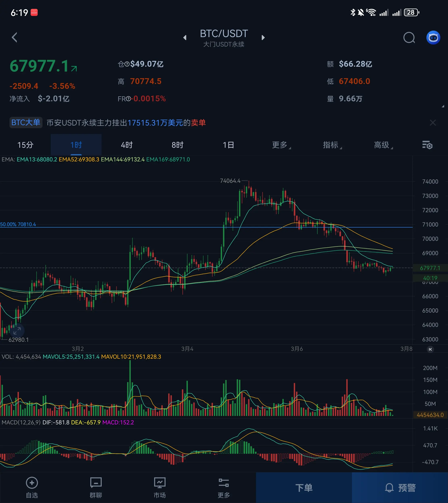Open chart settings icon beside 高级
The width and height of the screenshot is (448, 503).
pyautogui.click(x=427, y=145)
